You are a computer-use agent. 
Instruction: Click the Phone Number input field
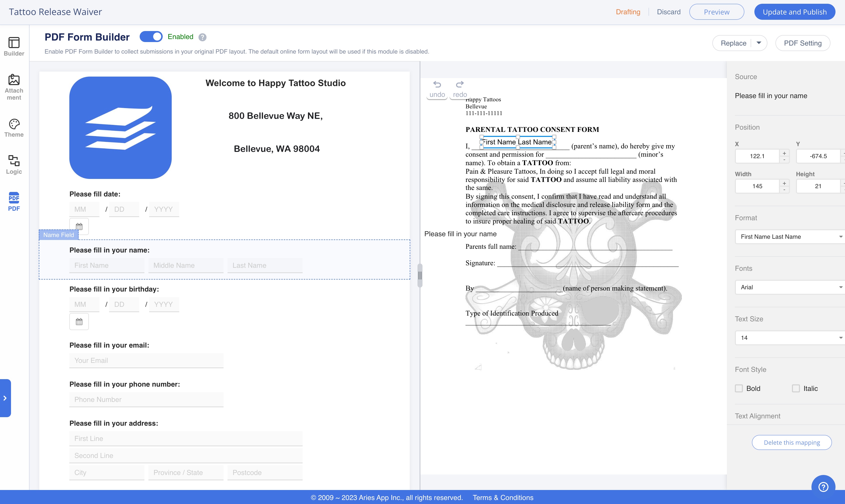(146, 400)
